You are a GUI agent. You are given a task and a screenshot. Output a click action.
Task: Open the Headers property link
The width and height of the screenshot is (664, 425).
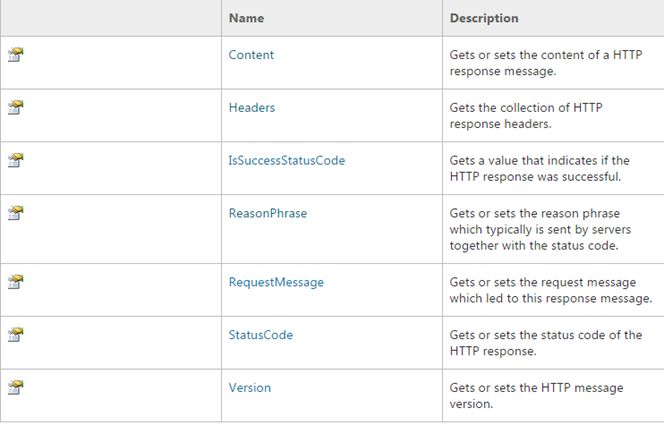(x=252, y=107)
